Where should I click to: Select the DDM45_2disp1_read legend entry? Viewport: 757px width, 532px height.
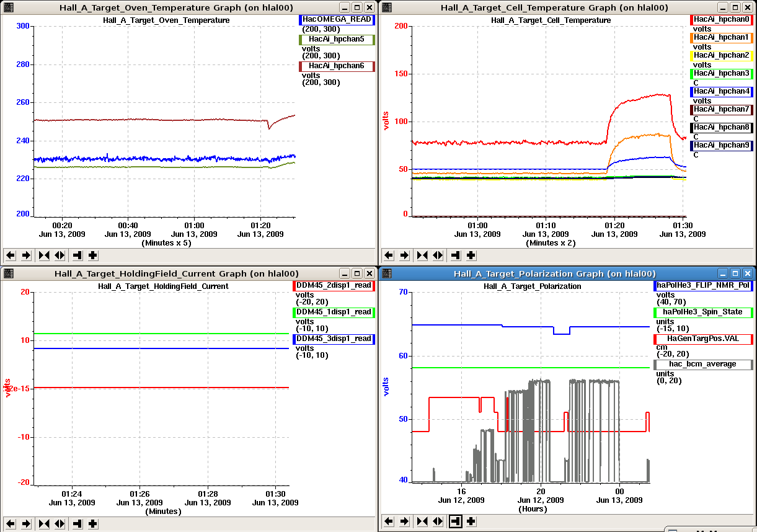334,286
